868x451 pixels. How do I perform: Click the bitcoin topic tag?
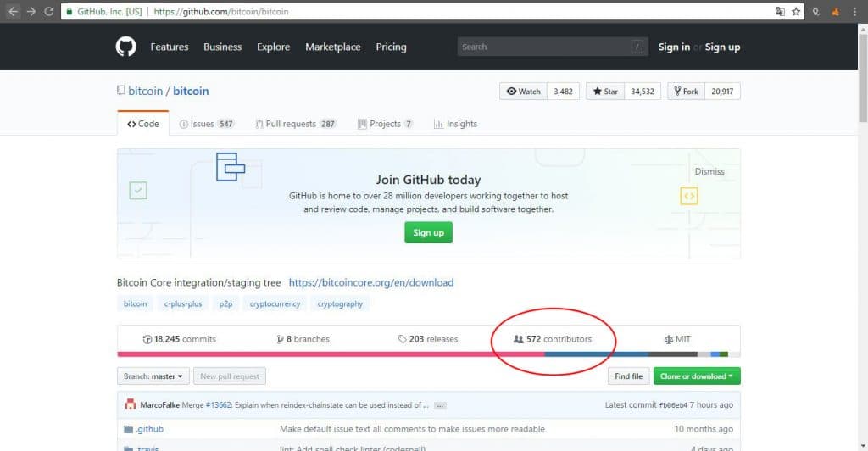pos(135,303)
